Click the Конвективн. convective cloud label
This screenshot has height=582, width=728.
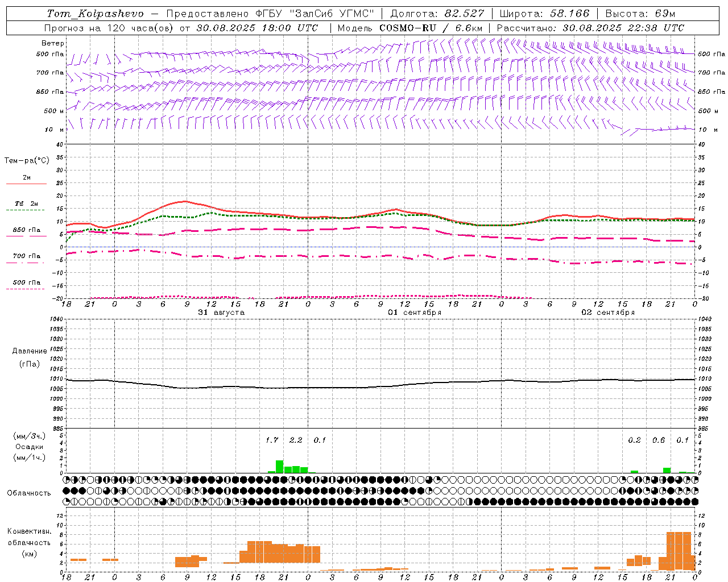pyautogui.click(x=30, y=531)
